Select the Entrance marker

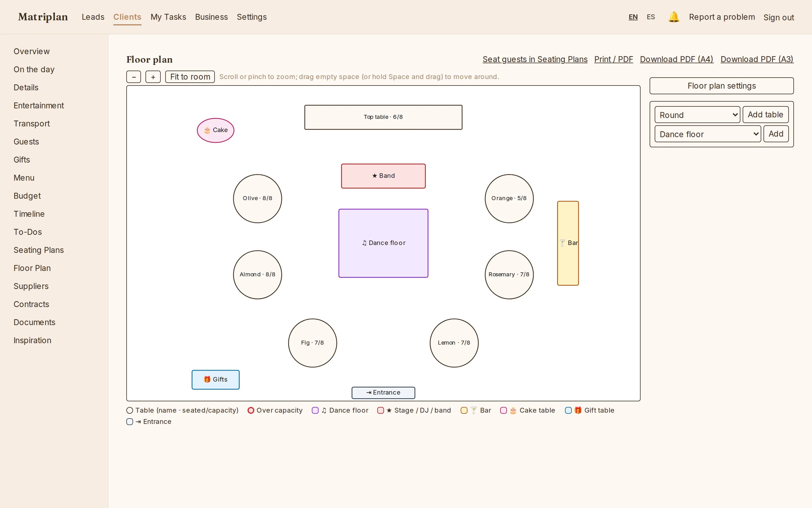[x=383, y=393]
